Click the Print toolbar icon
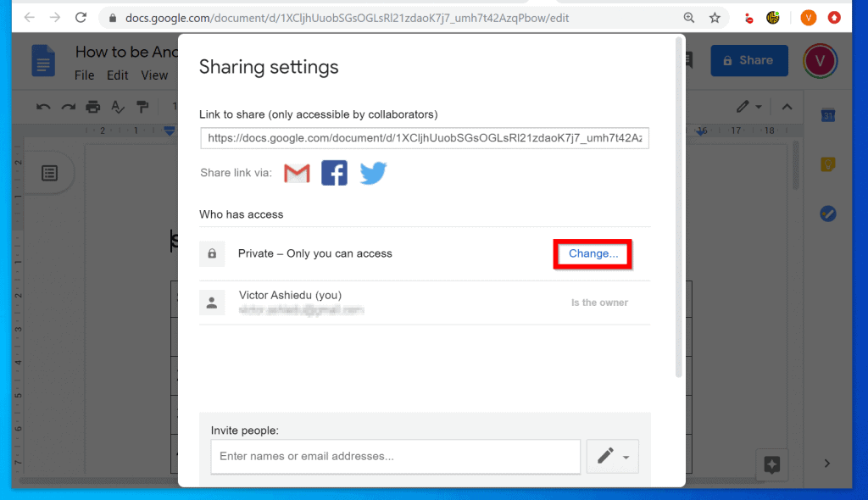The width and height of the screenshot is (868, 500). pyautogui.click(x=93, y=107)
